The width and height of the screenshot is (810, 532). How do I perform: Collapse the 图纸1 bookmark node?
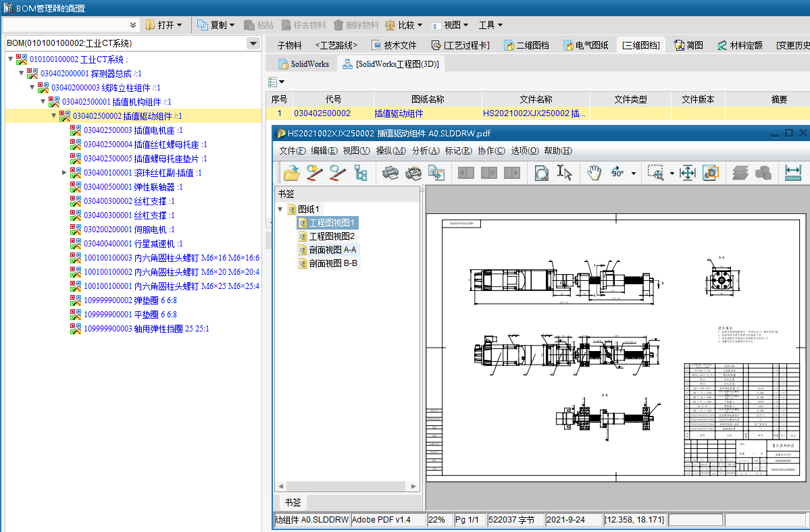coord(280,209)
